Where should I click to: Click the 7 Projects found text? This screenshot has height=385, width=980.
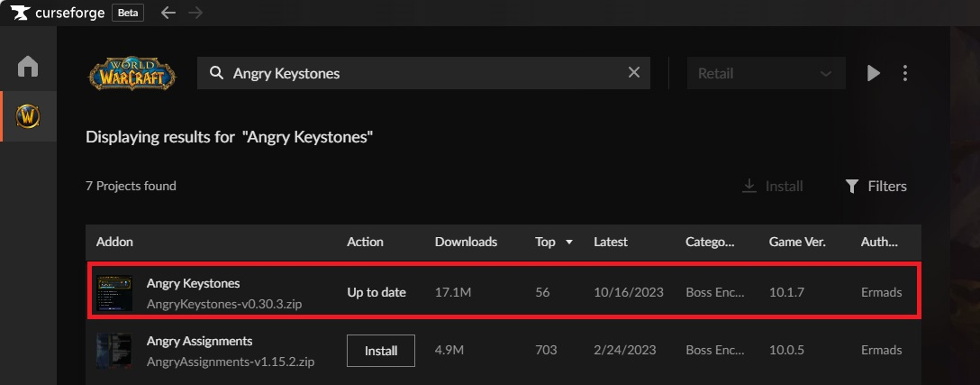click(131, 186)
